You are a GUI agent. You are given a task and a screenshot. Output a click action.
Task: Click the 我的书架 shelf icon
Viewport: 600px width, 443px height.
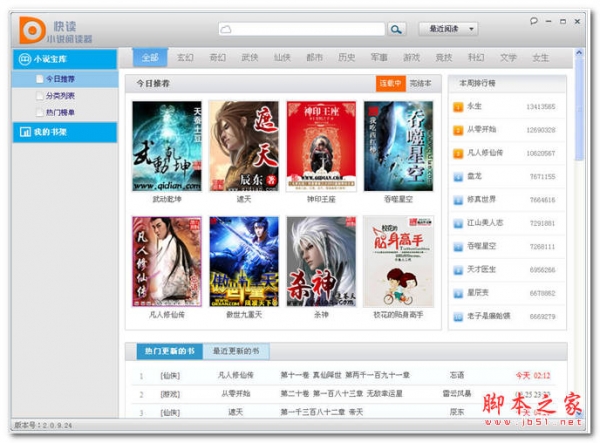point(25,132)
